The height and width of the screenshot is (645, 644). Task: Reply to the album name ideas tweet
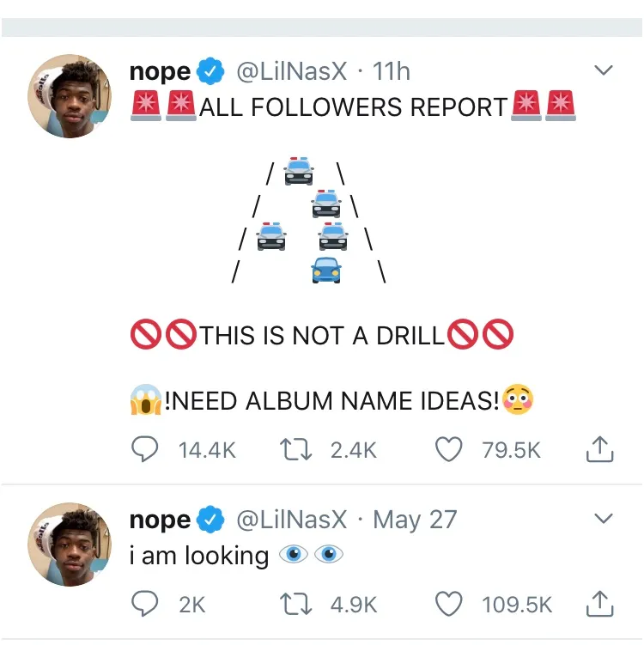(x=144, y=449)
